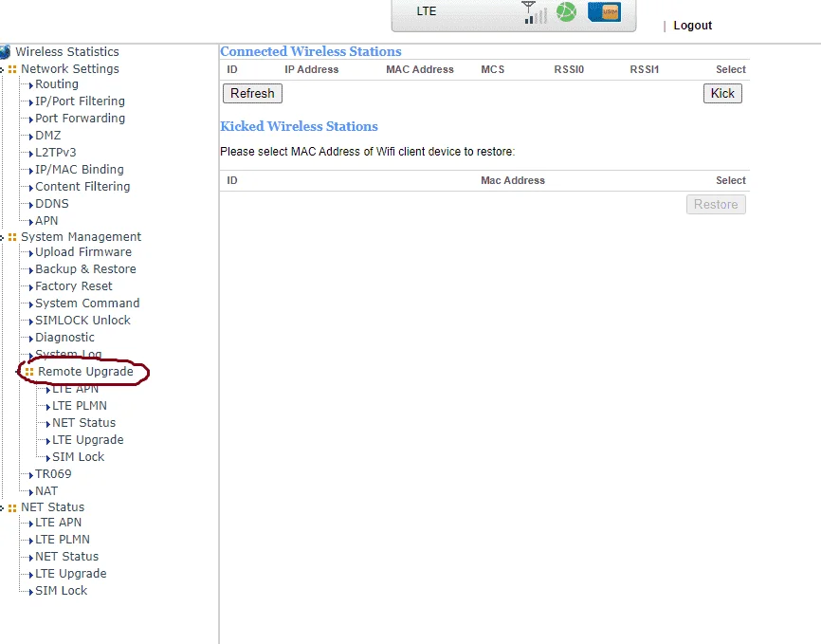
Task: Click the signal strength antenna icon
Action: pos(535,12)
